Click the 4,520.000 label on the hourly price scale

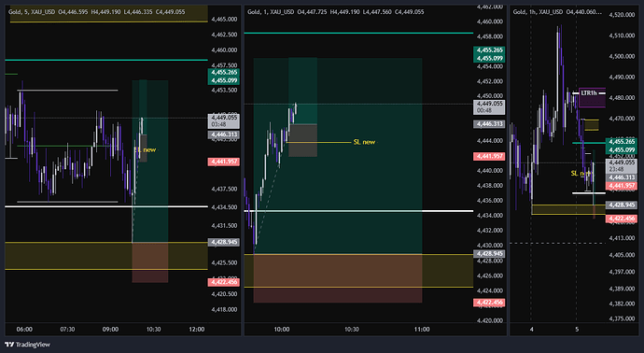tap(623, 15)
